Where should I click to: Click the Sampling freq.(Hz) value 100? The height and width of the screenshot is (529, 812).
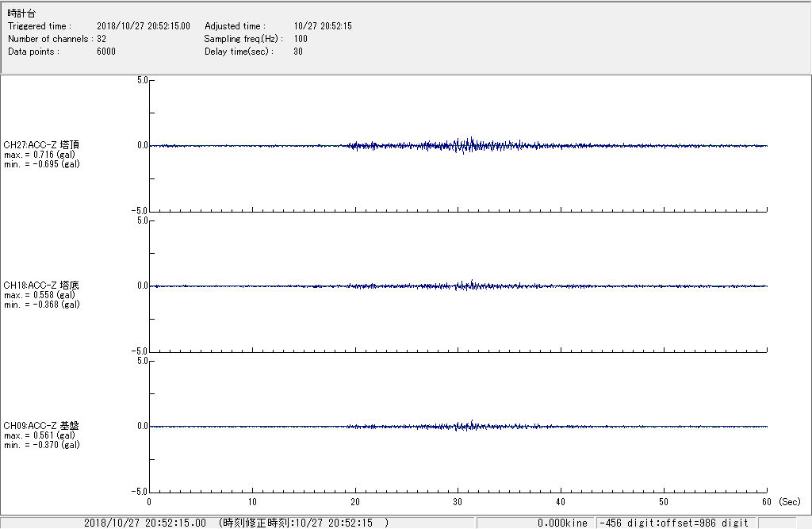tap(301, 39)
